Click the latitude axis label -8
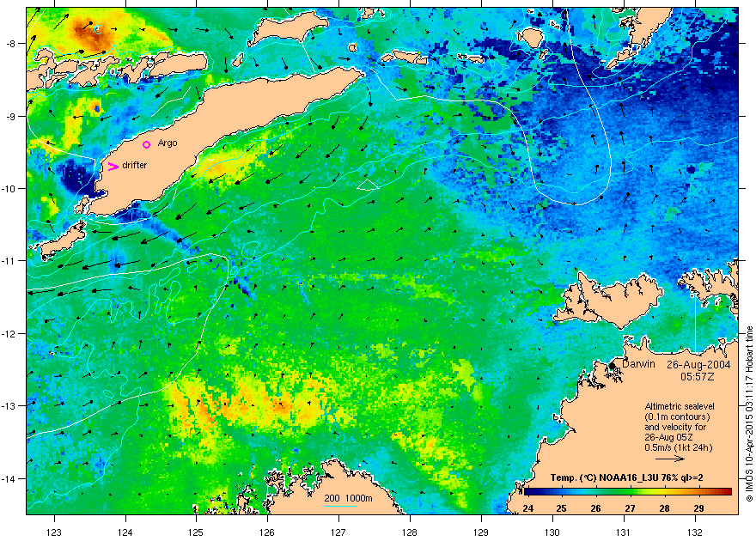Viewport: 756px width, 541px height. (x=10, y=43)
